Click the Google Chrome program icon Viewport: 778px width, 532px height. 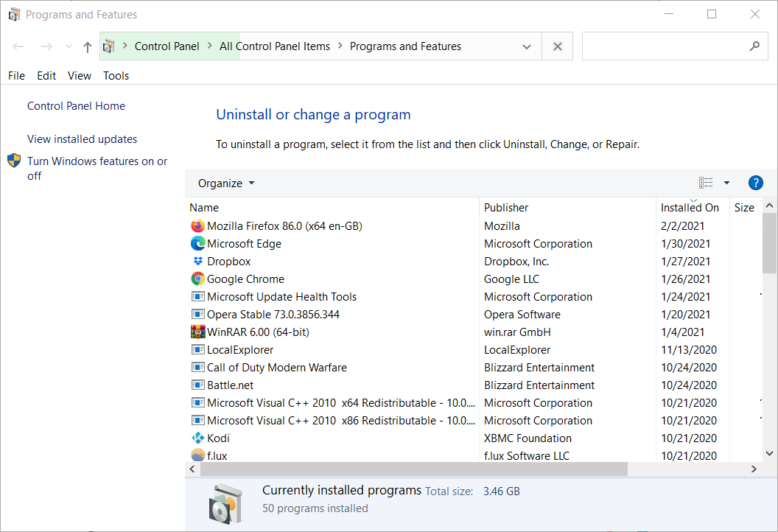197,279
